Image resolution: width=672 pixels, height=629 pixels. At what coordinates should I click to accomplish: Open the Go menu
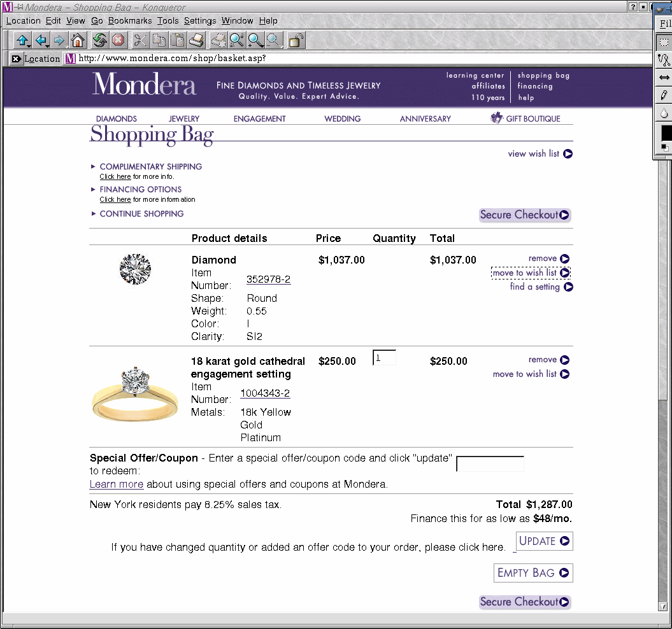97,20
